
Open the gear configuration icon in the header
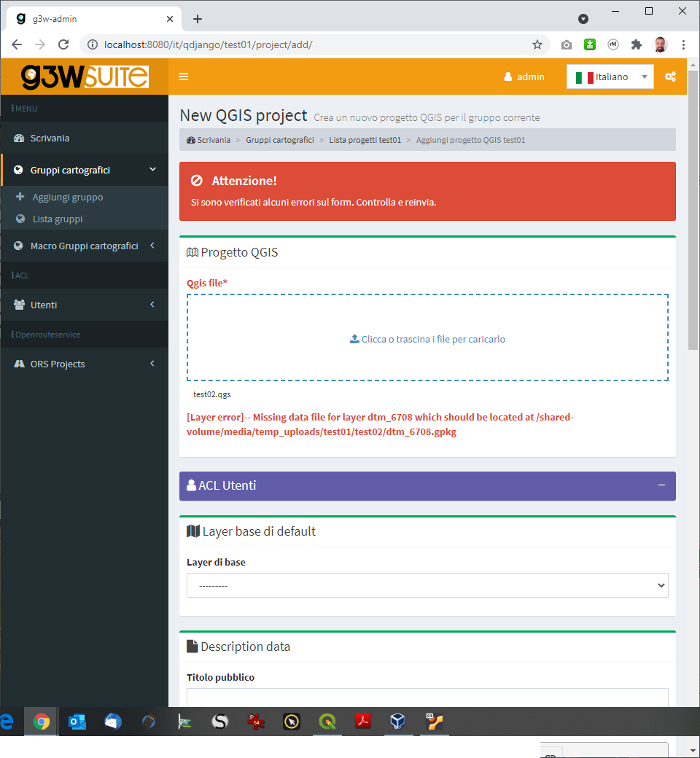[x=670, y=76]
